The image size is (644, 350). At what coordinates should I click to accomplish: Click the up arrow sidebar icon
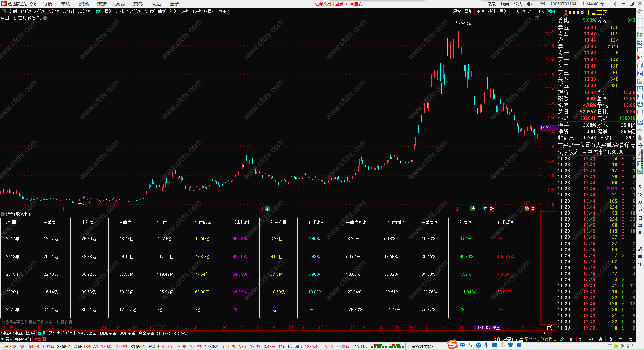(640, 19)
